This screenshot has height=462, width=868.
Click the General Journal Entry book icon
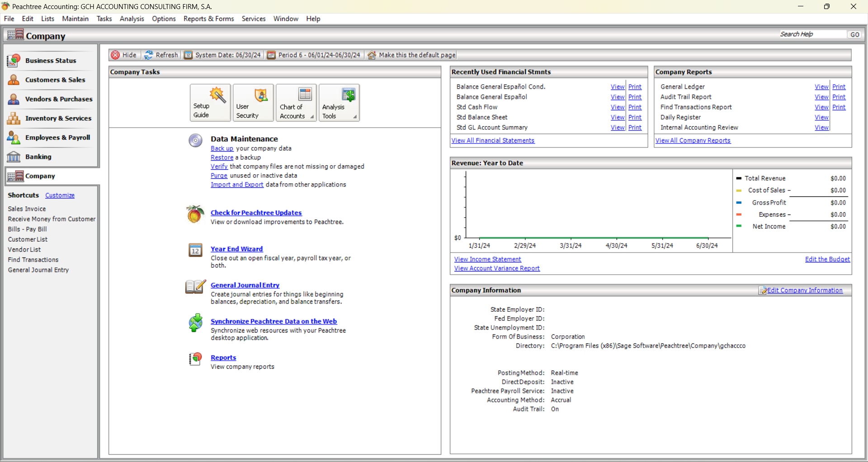pos(195,286)
